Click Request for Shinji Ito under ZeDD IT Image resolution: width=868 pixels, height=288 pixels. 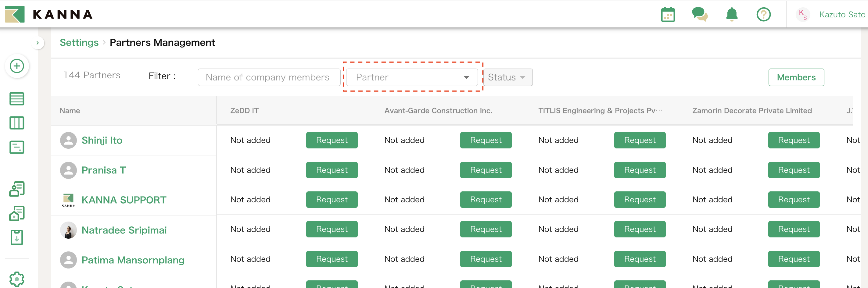coord(332,140)
